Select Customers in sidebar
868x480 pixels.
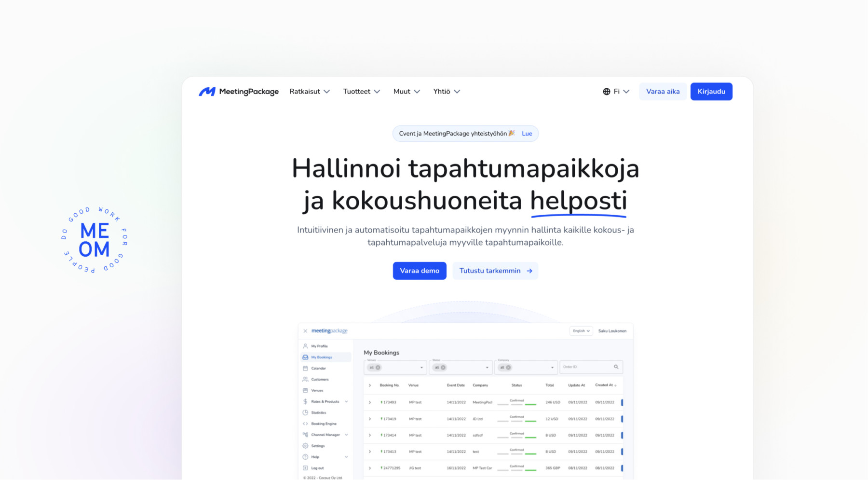tap(320, 380)
